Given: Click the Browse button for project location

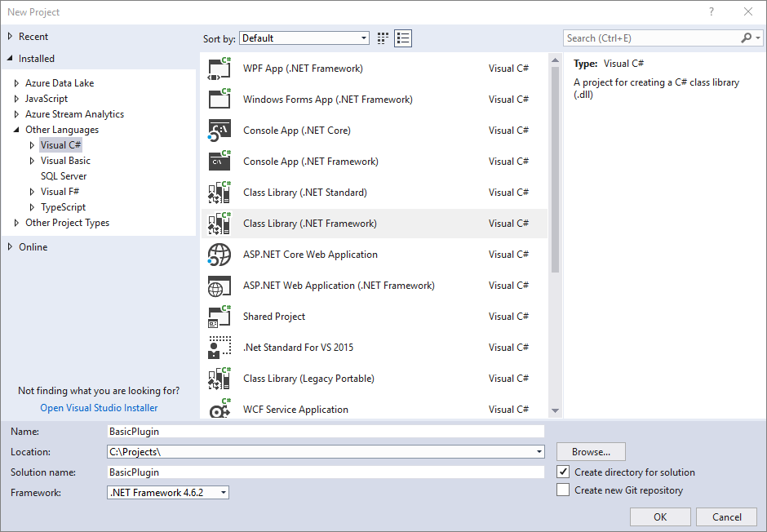Looking at the screenshot, I should (590, 451).
